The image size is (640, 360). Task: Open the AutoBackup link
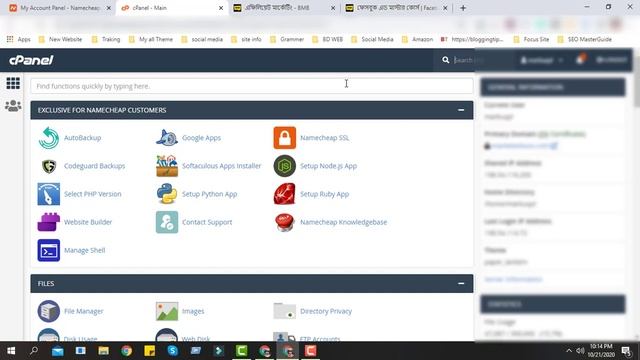coord(82,138)
